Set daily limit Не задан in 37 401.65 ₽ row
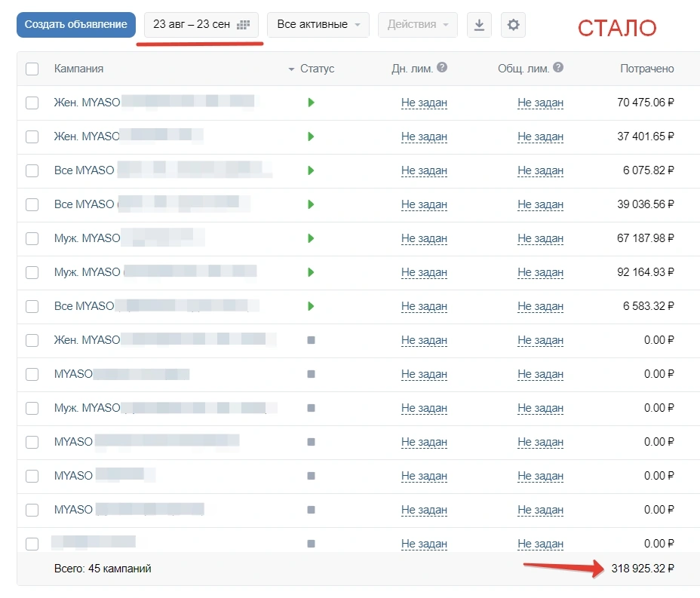Image resolution: width=700 pixels, height=598 pixels. coord(424,136)
